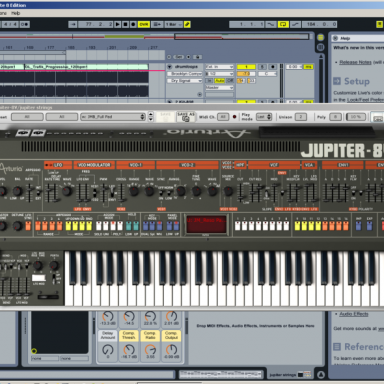
Task: Click the VCO-1 section header
Action: coord(135,165)
